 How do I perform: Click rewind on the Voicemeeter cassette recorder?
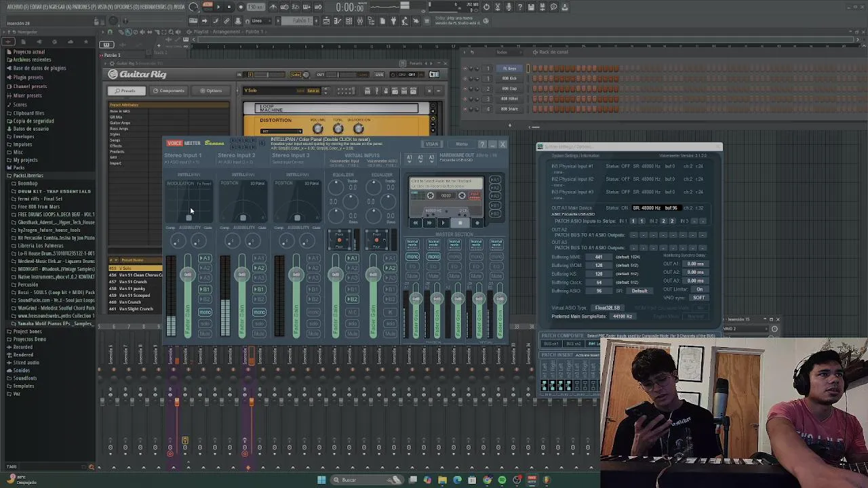416,222
